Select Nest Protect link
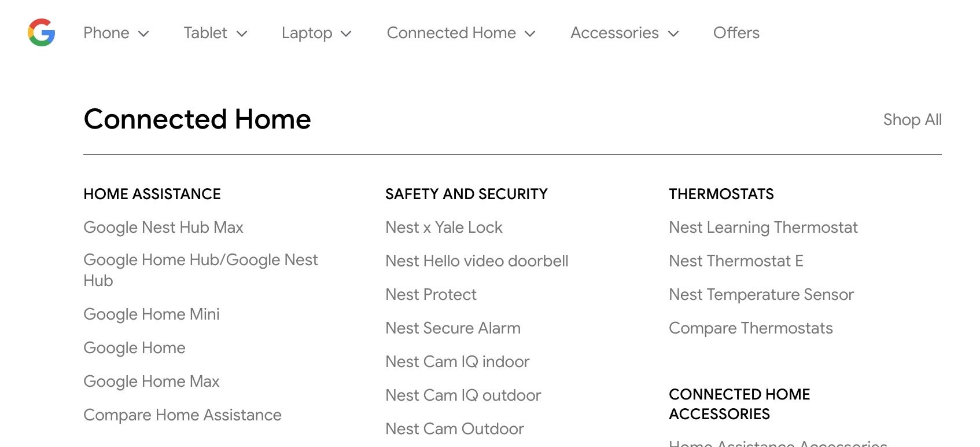 (x=431, y=295)
